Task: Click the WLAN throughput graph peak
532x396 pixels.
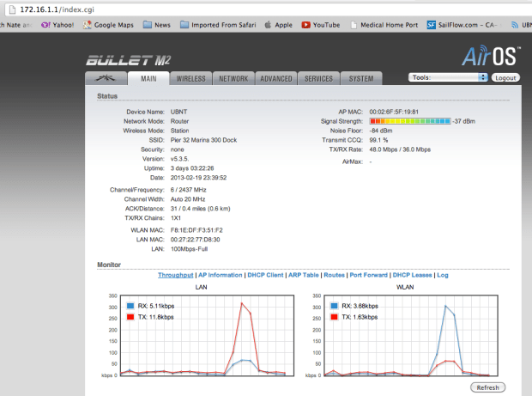Action: pos(446,306)
